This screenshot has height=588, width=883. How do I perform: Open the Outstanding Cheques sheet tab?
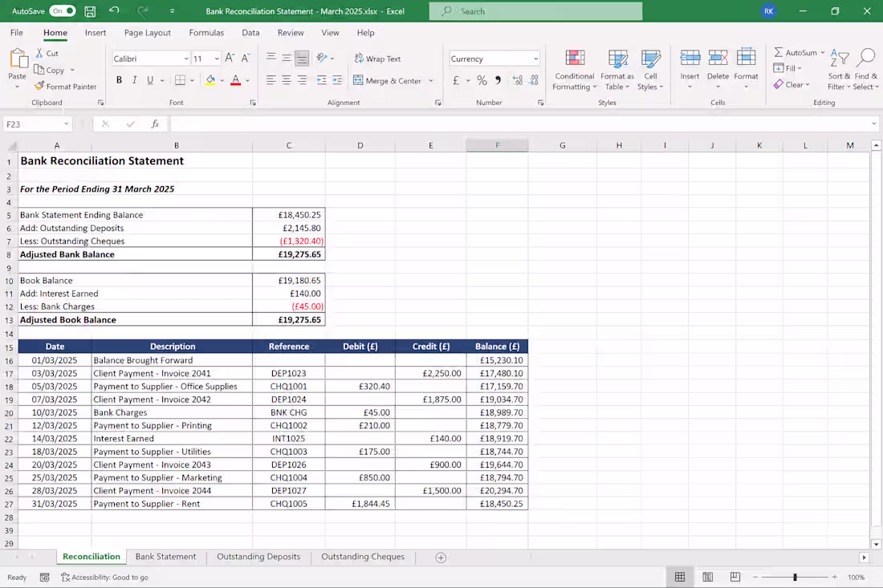click(x=363, y=557)
